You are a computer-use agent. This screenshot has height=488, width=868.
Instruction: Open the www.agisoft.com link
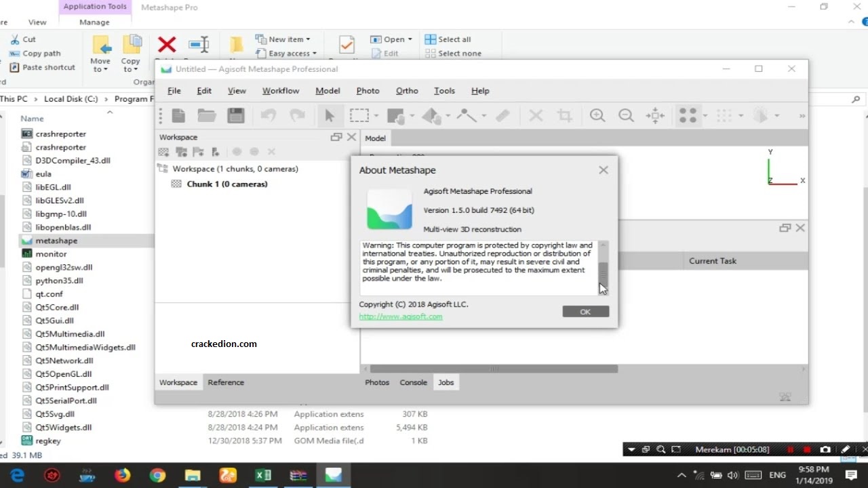tap(401, 317)
